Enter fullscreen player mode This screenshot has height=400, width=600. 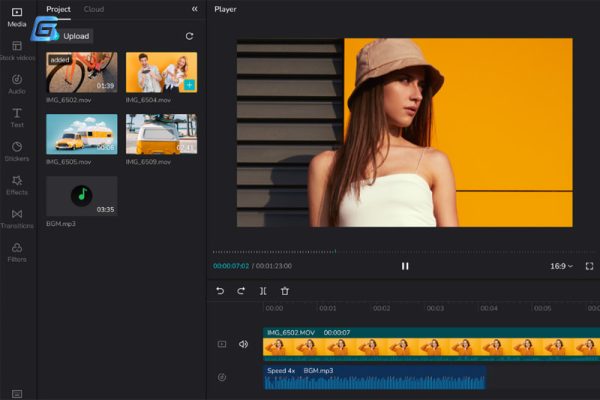pos(589,266)
